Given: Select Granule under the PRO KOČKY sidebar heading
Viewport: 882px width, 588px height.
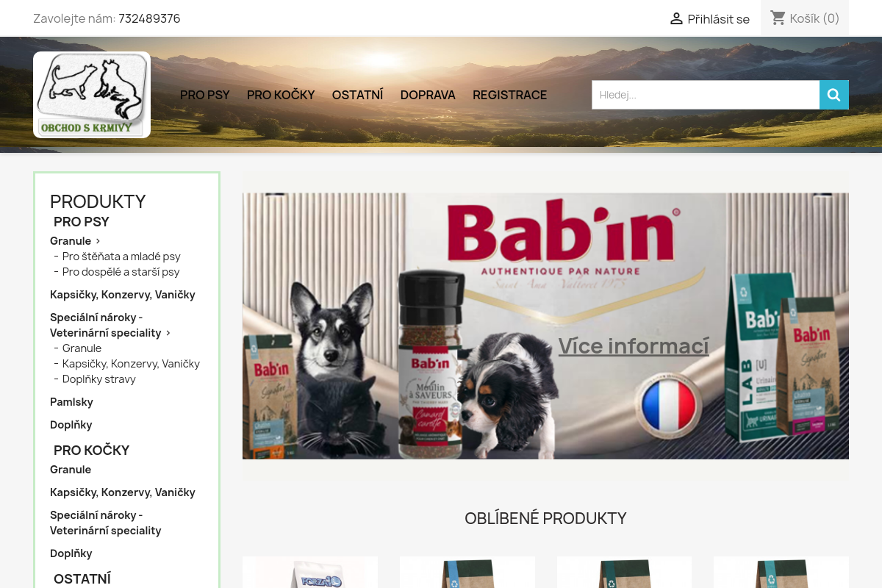Looking at the screenshot, I should (71, 470).
